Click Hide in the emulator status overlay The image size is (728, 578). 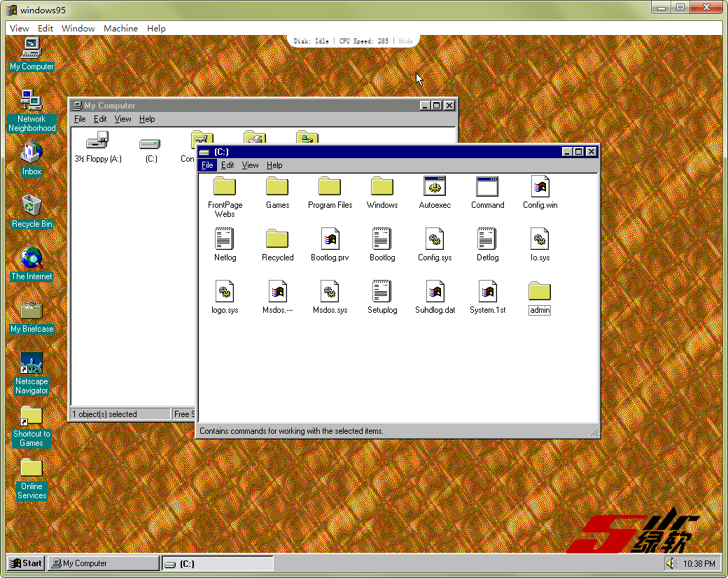406,41
